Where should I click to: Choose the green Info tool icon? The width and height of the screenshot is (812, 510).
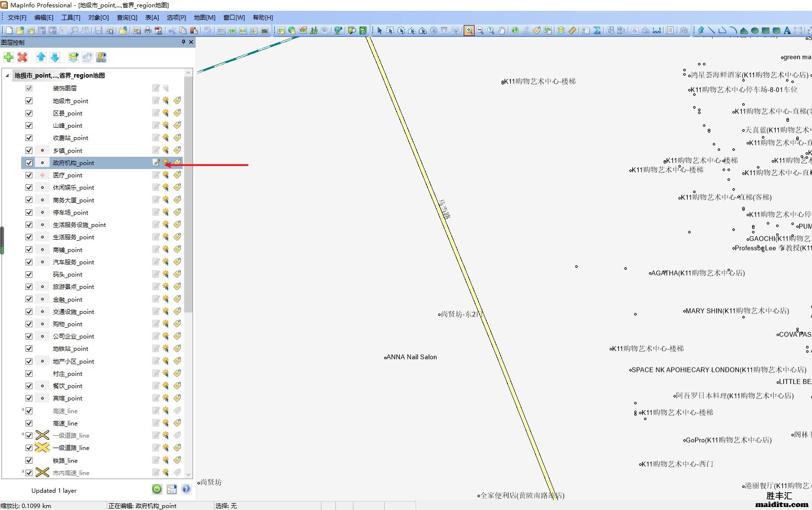point(515,30)
